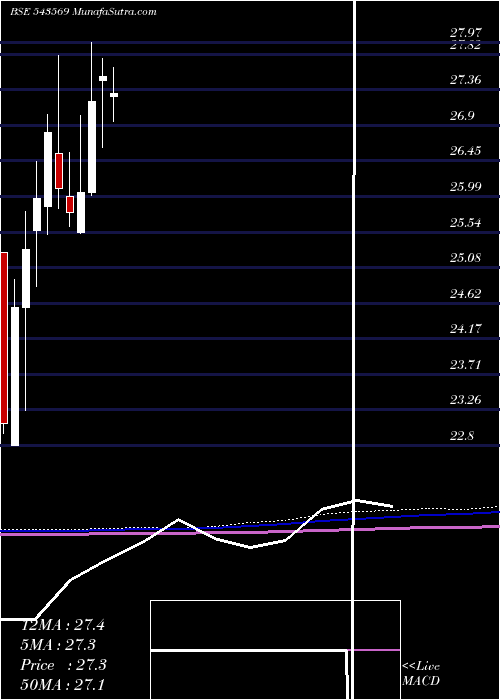Image resolution: width=500 pixels, height=700 pixels.
Task: Click the Price : 27.3 readout
Action: (x=63, y=665)
